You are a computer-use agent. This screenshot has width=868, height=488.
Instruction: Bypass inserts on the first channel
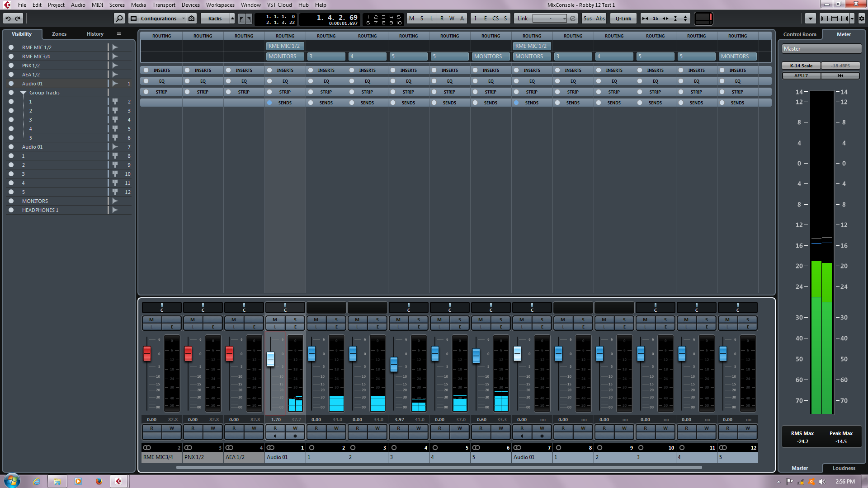(146, 70)
